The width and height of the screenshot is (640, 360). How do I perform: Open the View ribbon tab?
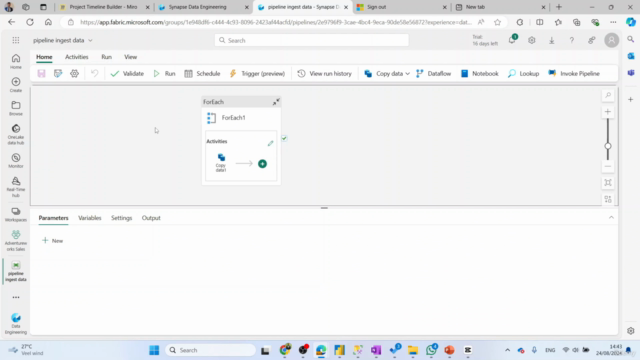131,57
